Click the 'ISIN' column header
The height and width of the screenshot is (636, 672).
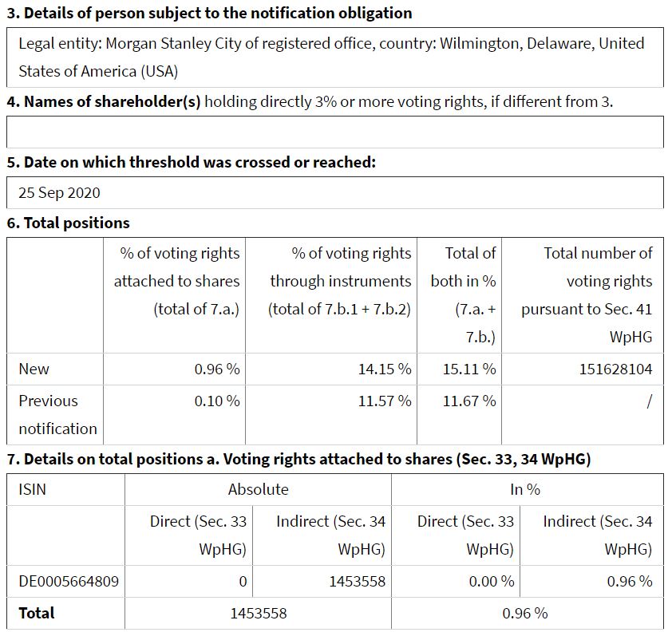(x=32, y=489)
